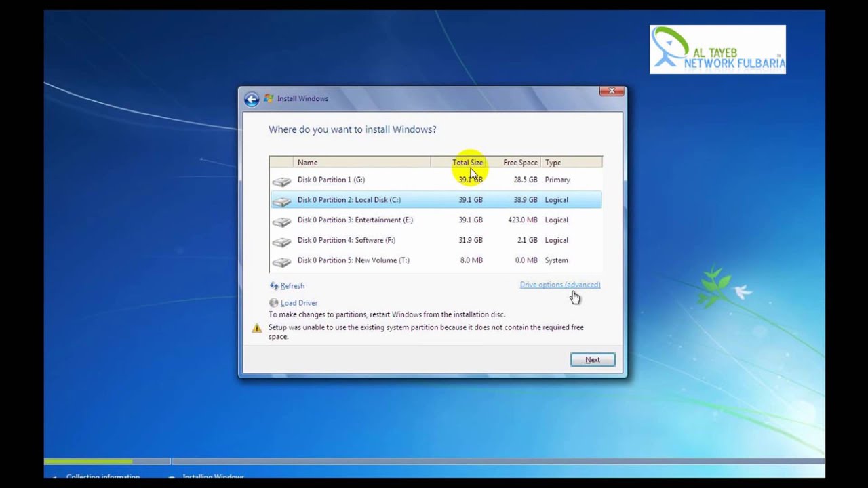Click the drive icon for Partition 1 (G:)

[281, 181]
